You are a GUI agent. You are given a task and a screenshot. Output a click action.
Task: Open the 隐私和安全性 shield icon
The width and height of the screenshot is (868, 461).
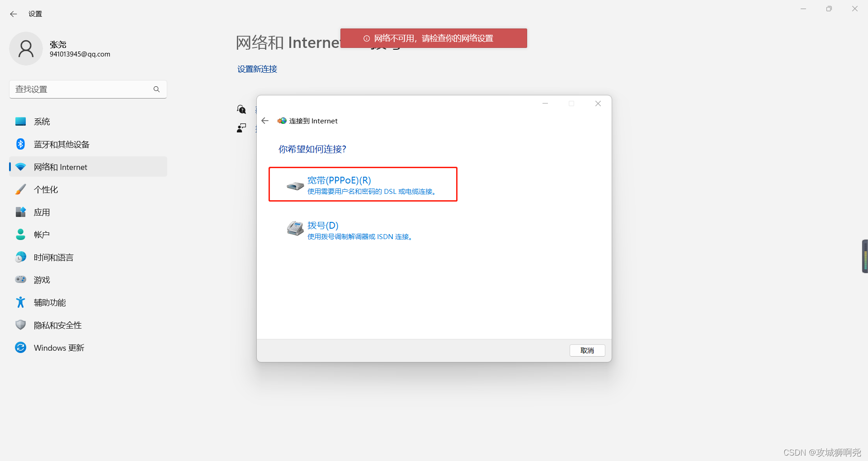tap(20, 325)
